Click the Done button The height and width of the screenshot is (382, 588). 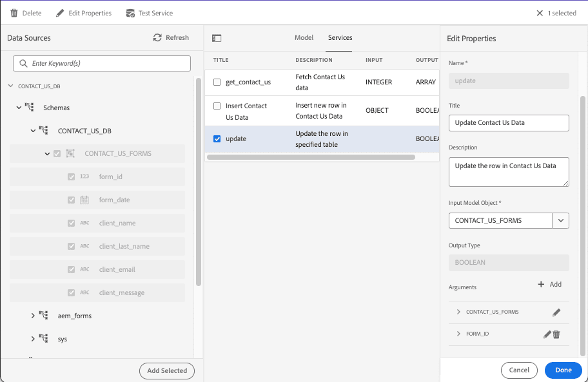coord(563,370)
